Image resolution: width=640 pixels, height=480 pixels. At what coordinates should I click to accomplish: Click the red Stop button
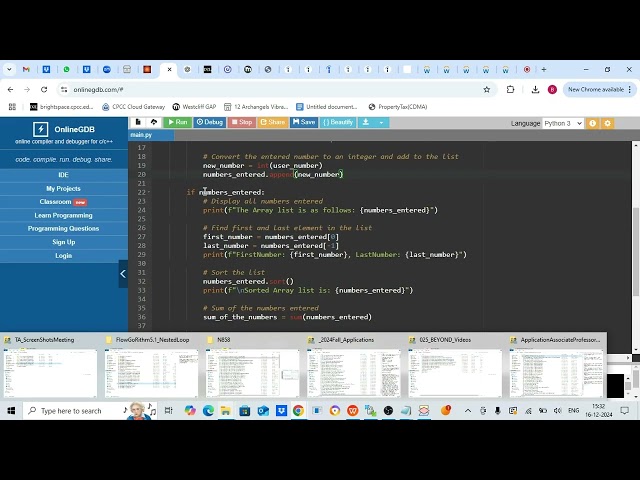point(242,122)
